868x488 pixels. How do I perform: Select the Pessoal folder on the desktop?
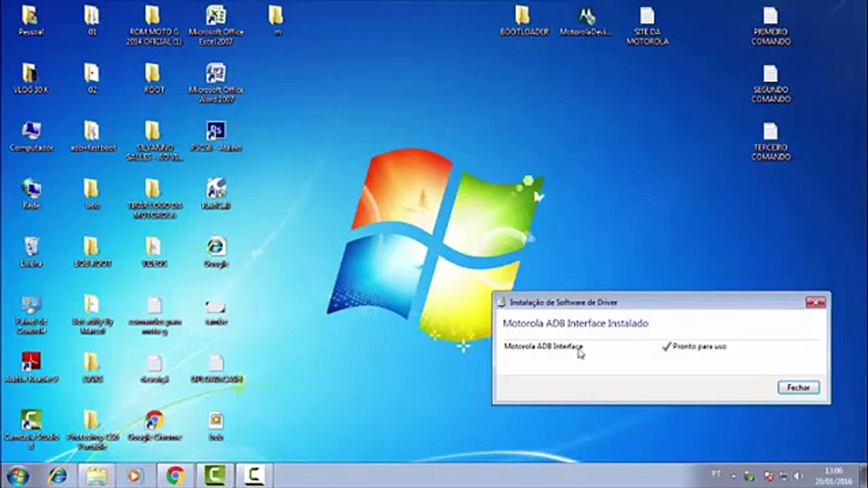point(31,21)
